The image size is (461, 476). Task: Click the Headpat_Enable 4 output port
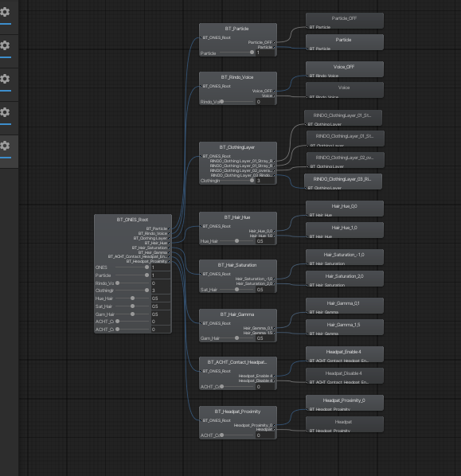[x=274, y=376]
